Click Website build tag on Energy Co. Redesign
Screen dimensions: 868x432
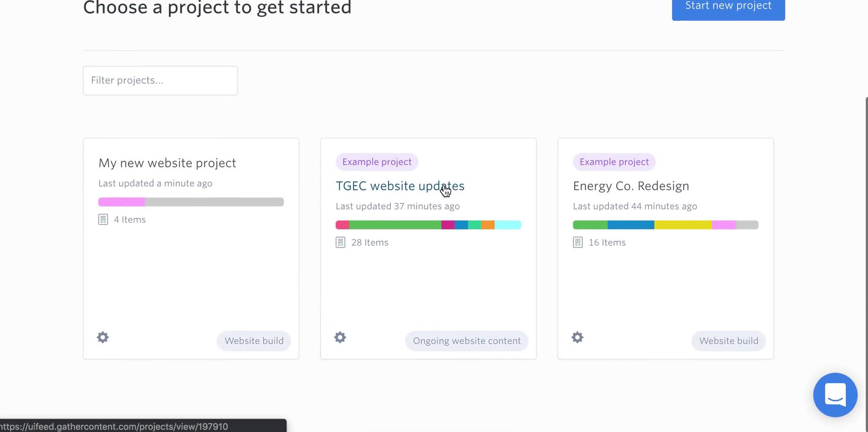click(729, 341)
